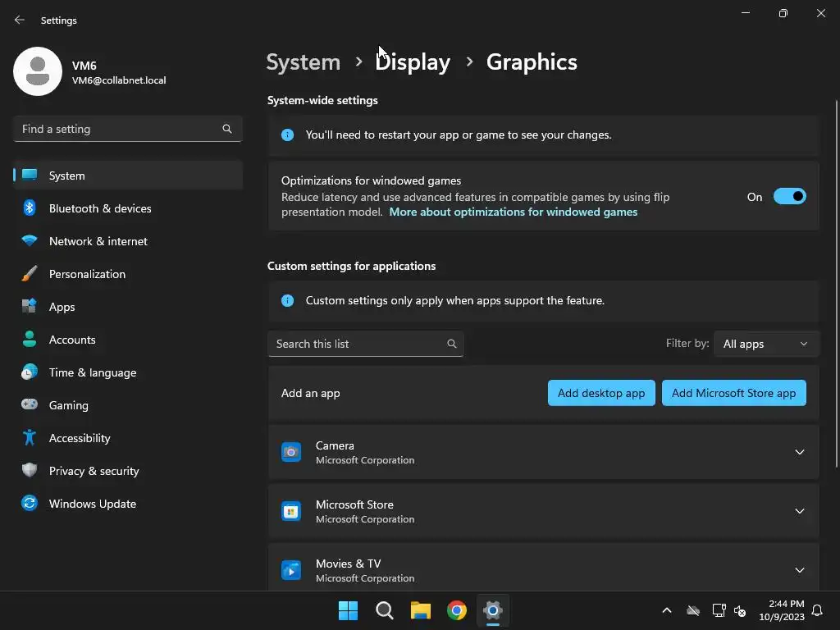
Task: Click the back arrow in Settings
Action: pyautogui.click(x=20, y=20)
